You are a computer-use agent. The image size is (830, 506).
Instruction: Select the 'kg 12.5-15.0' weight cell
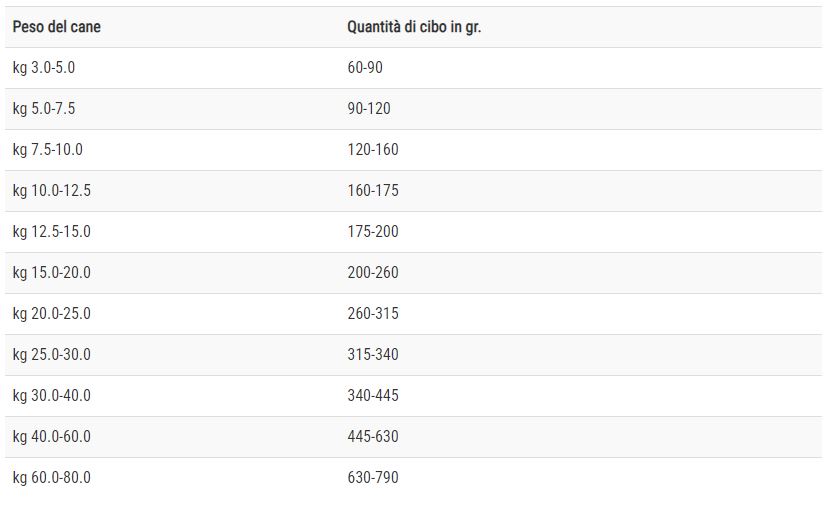(51, 232)
